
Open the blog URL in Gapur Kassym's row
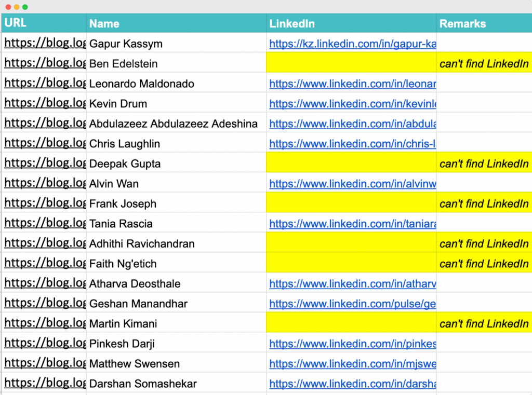point(45,43)
